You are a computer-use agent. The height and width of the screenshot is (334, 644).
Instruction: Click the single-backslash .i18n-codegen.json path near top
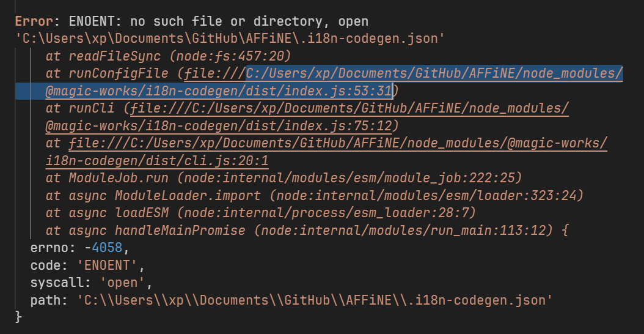tap(230, 39)
